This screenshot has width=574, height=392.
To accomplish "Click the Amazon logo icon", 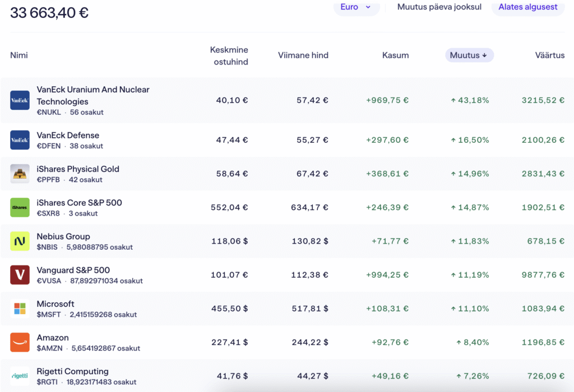I will (x=20, y=342).
